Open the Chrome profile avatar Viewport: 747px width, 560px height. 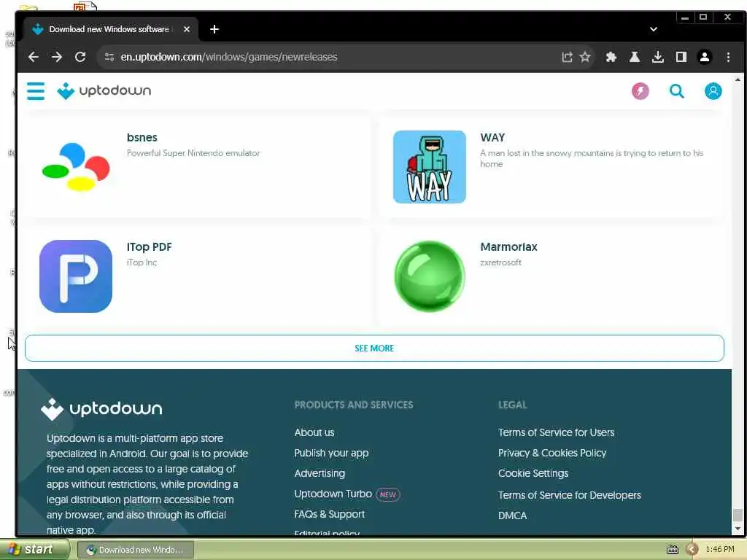pyautogui.click(x=705, y=57)
